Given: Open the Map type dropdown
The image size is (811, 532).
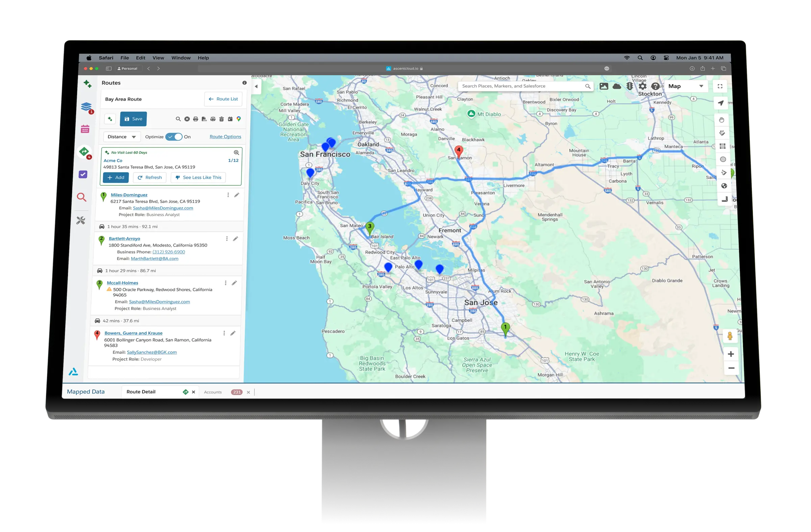Looking at the screenshot, I should click(686, 86).
